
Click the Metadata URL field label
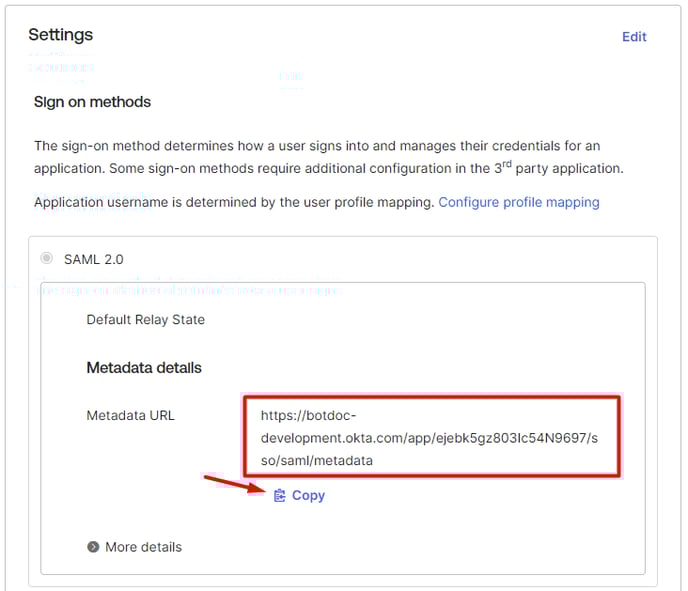click(130, 415)
